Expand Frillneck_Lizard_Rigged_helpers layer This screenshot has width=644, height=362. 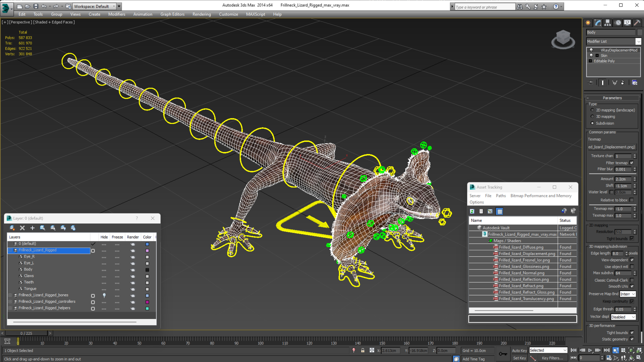click(x=10, y=308)
